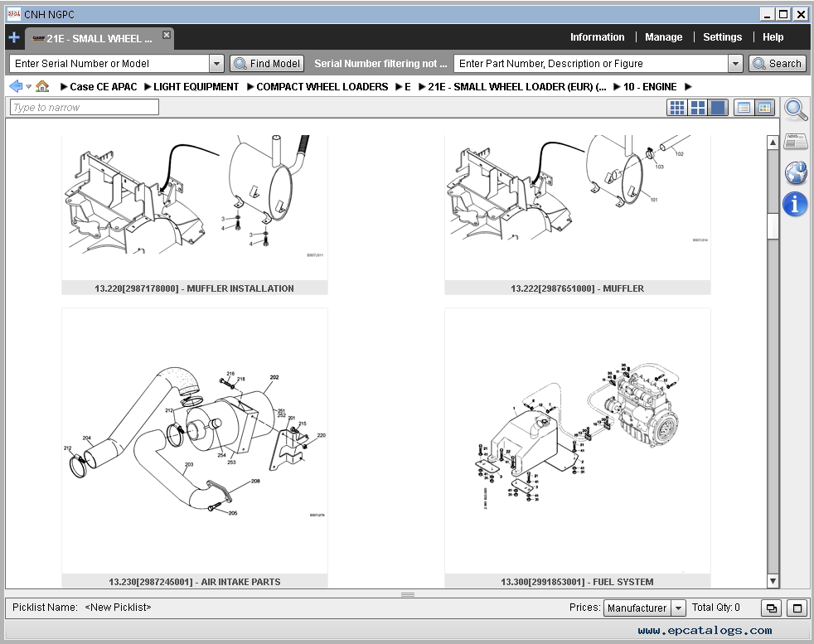Open the Prices Manufacturer dropdown
This screenshot has width=814, height=644.
[644, 608]
